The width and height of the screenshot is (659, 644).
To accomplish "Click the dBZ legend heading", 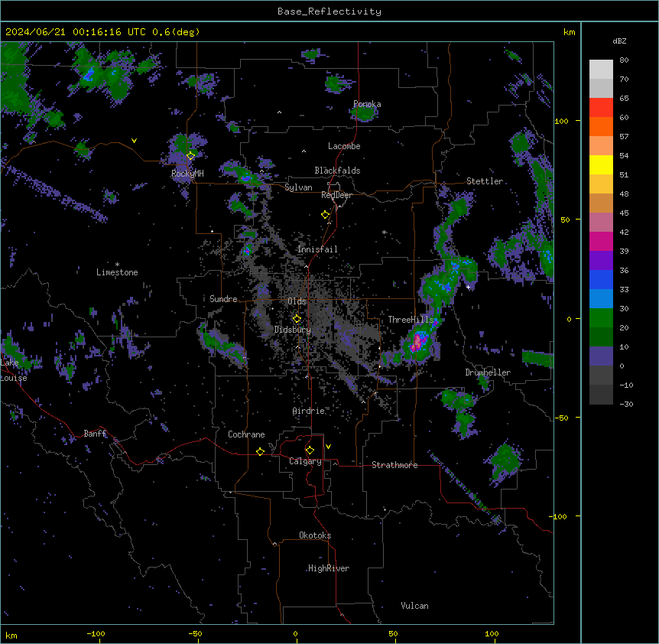I will (619, 41).
